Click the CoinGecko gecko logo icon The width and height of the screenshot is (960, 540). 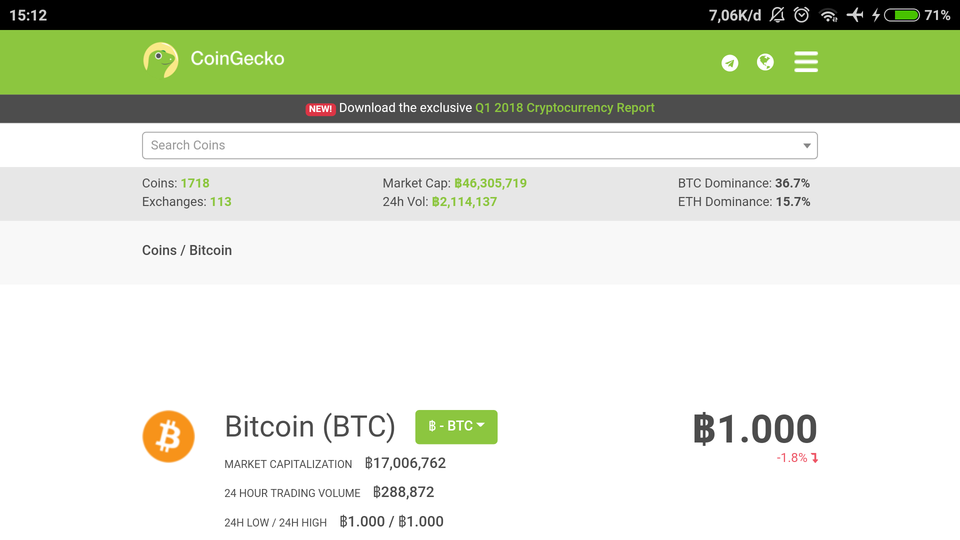pyautogui.click(x=160, y=60)
